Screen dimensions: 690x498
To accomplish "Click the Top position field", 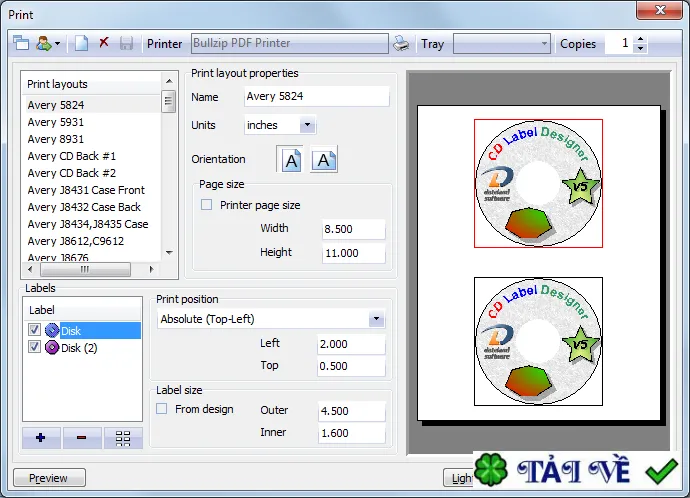I will [351, 366].
